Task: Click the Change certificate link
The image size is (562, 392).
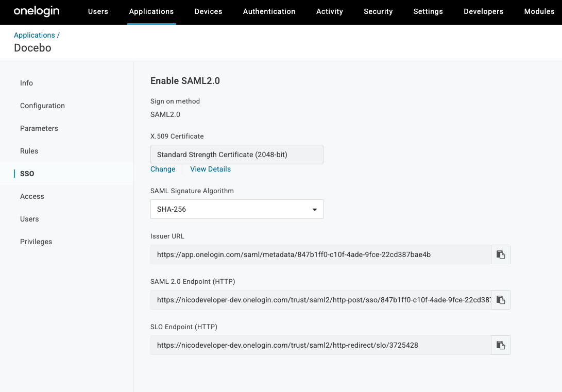Action: coord(163,169)
